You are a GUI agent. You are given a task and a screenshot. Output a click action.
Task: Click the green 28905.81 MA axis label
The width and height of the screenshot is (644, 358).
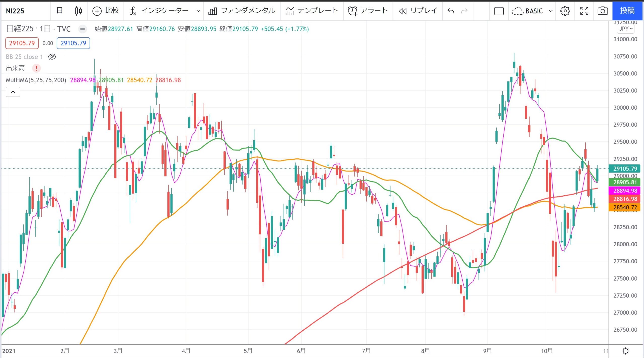625,182
